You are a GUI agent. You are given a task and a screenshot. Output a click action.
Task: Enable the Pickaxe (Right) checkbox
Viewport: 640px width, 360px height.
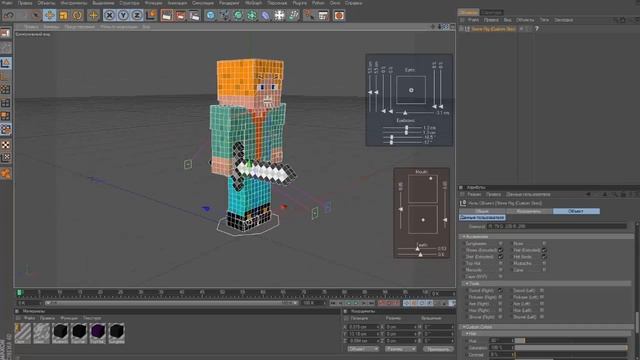[x=500, y=297]
